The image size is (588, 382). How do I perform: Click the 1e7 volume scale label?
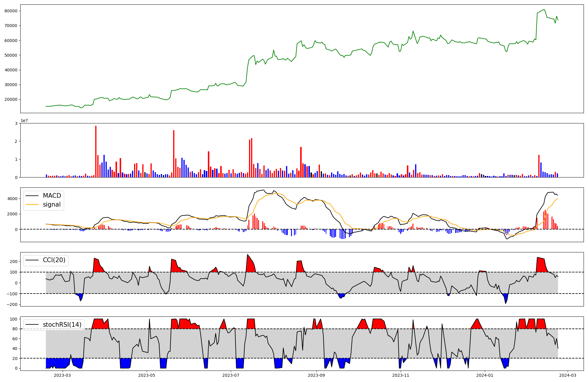pos(24,121)
